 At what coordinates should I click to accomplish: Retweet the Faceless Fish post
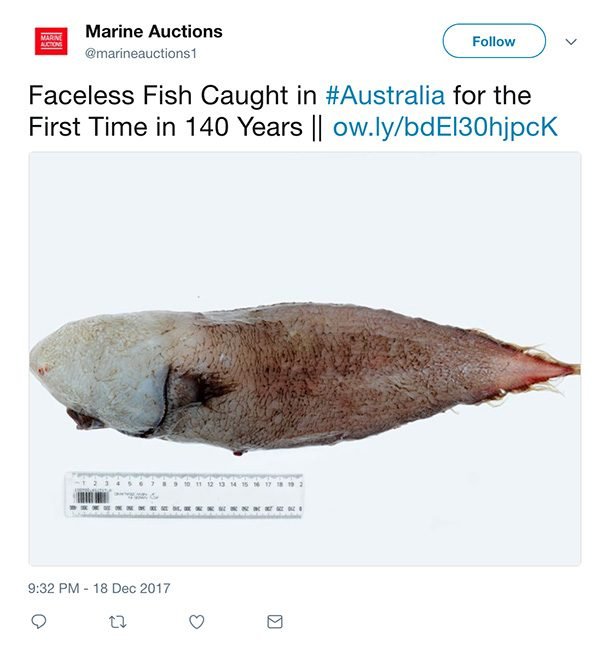coord(117,621)
